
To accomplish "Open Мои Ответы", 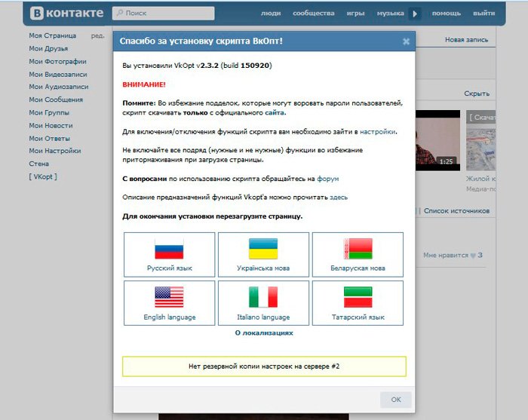I will (x=49, y=138).
